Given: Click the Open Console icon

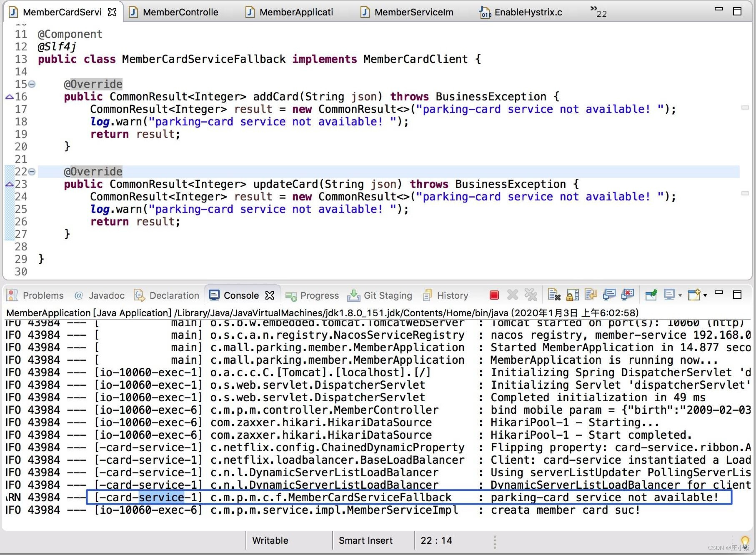Looking at the screenshot, I should click(694, 295).
